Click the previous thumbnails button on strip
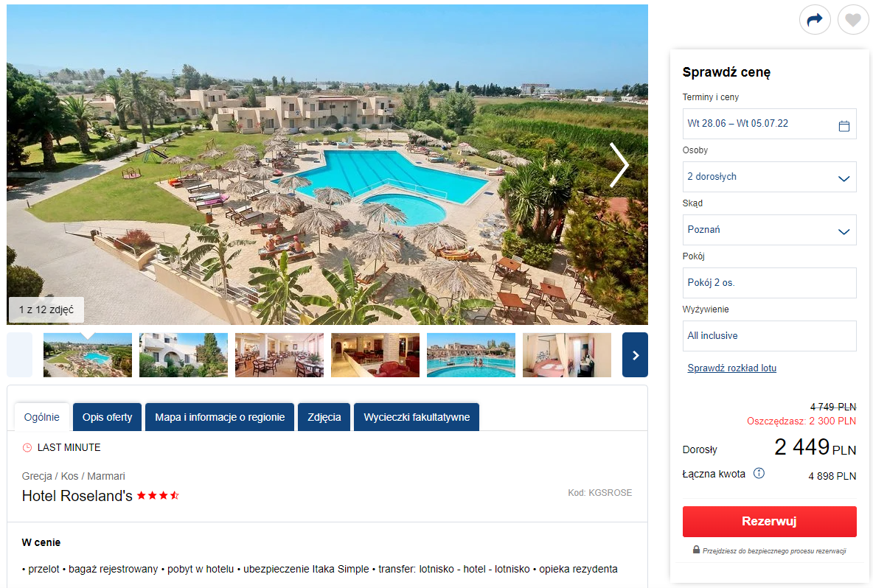873x588 pixels. point(19,355)
